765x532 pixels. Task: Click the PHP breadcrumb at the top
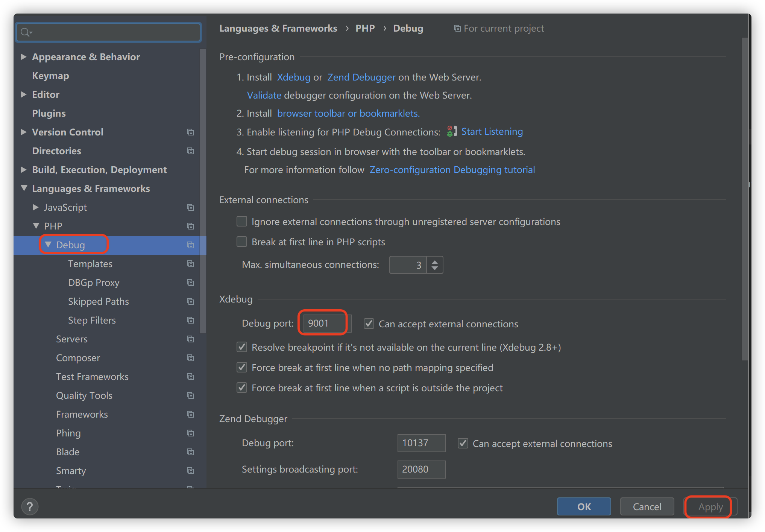tap(365, 28)
